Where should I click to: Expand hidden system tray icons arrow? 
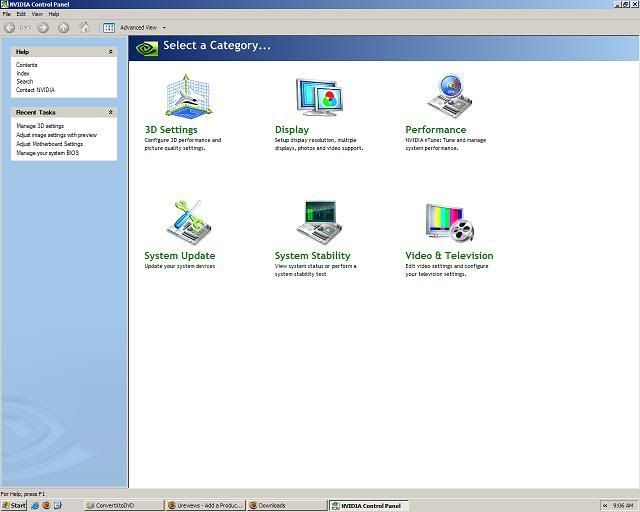pos(605,505)
